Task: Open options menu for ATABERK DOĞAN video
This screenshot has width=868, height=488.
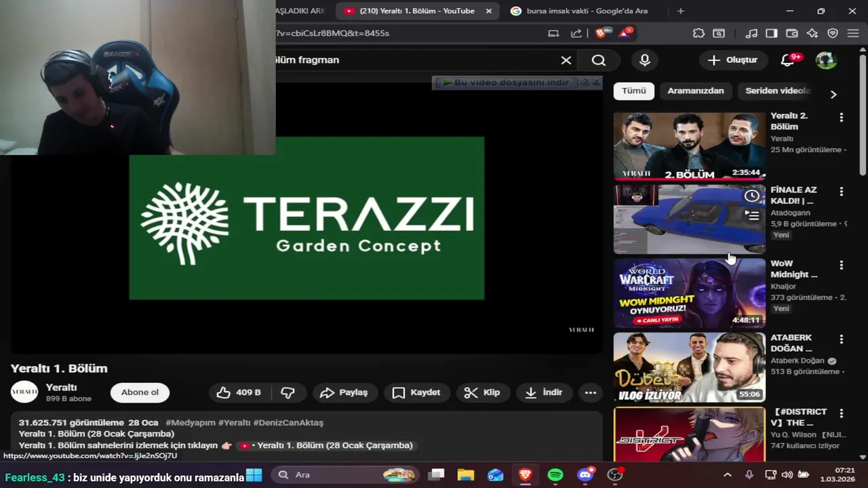Action: click(842, 339)
